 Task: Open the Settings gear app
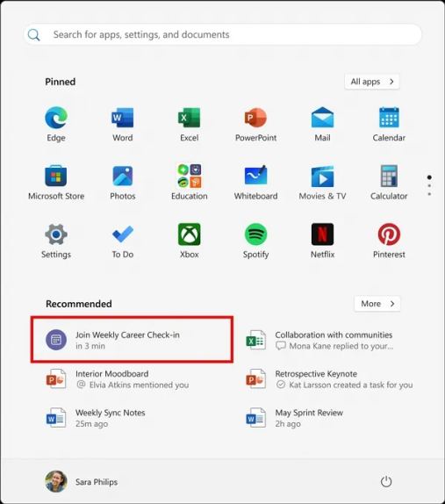tap(56, 241)
